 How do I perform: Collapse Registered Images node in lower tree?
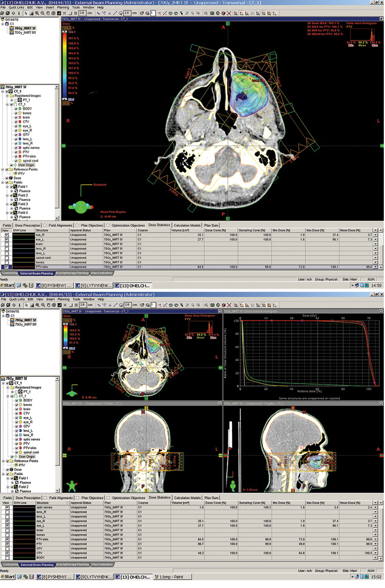tap(7, 387)
